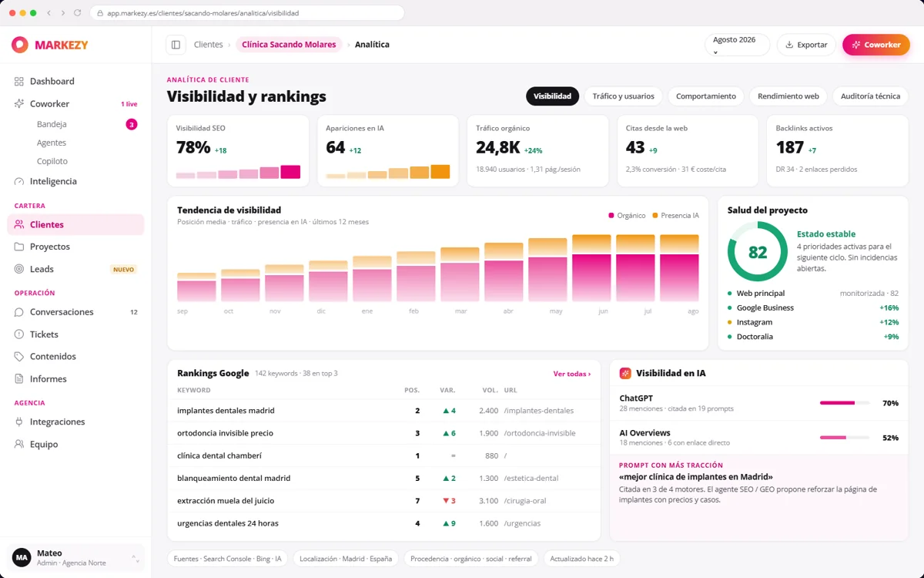Screen dimensions: 924x578
Task: Click the ChatGPT 70% progress bar
Action: (845, 403)
